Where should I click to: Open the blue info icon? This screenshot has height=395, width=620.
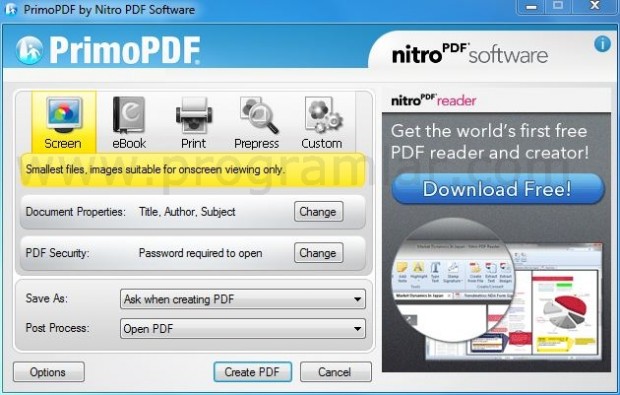pyautogui.click(x=602, y=43)
